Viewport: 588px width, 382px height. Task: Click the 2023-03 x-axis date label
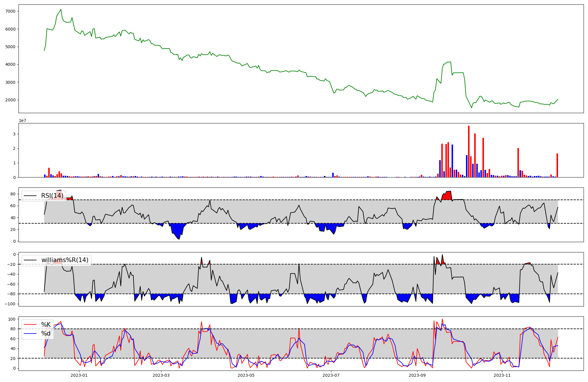coord(161,375)
